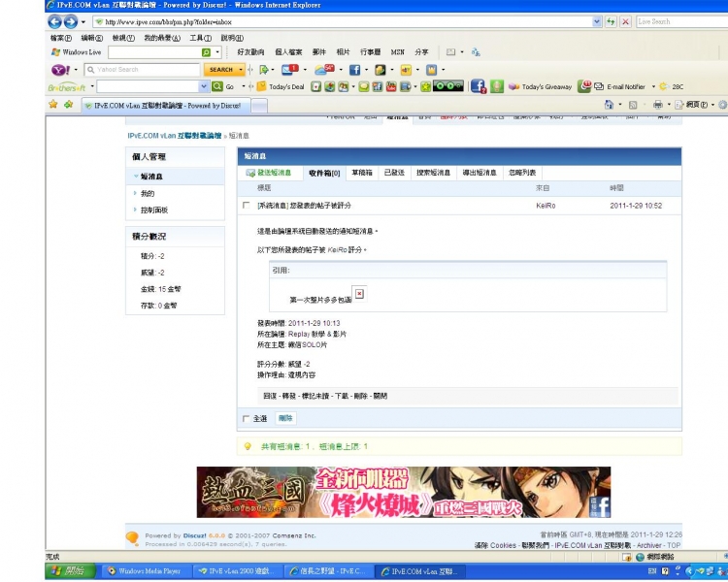Click the Stop loading red X icon
The height and width of the screenshot is (582, 728).
pos(625,21)
